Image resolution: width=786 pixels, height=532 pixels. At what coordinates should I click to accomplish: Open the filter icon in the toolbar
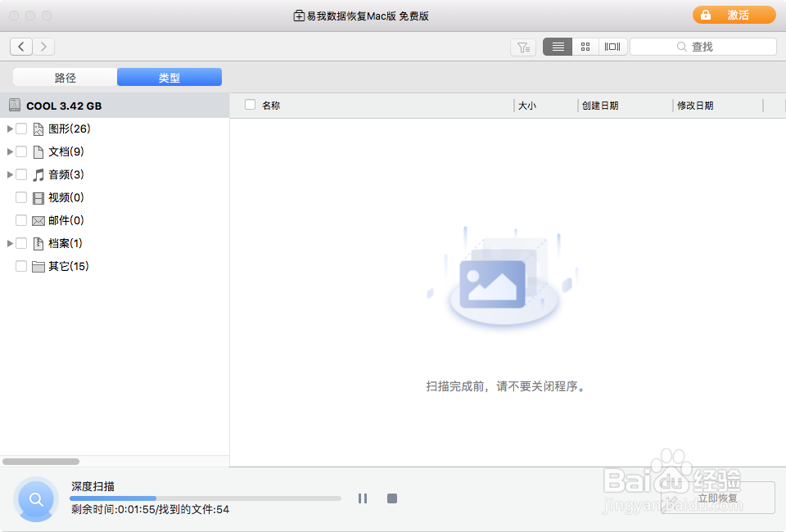click(523, 47)
